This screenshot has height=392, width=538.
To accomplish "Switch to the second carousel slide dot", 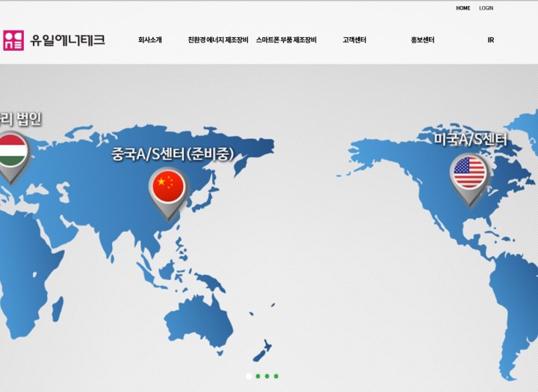I will [x=259, y=376].
